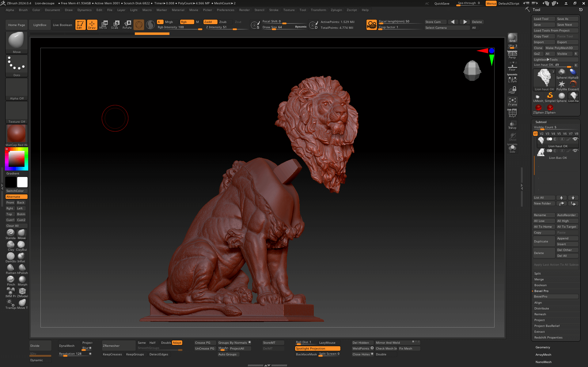Select the hPolish brush
The image size is (588, 367).
[22, 269]
